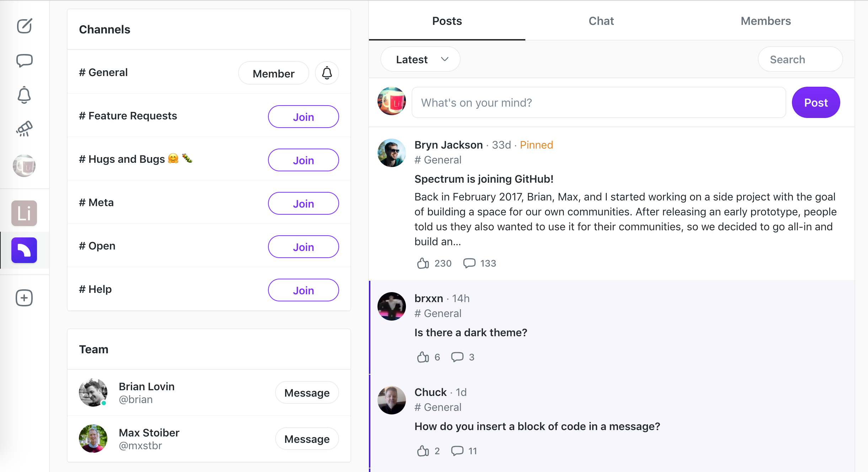
Task: Message Brian Lovin
Action: point(307,393)
